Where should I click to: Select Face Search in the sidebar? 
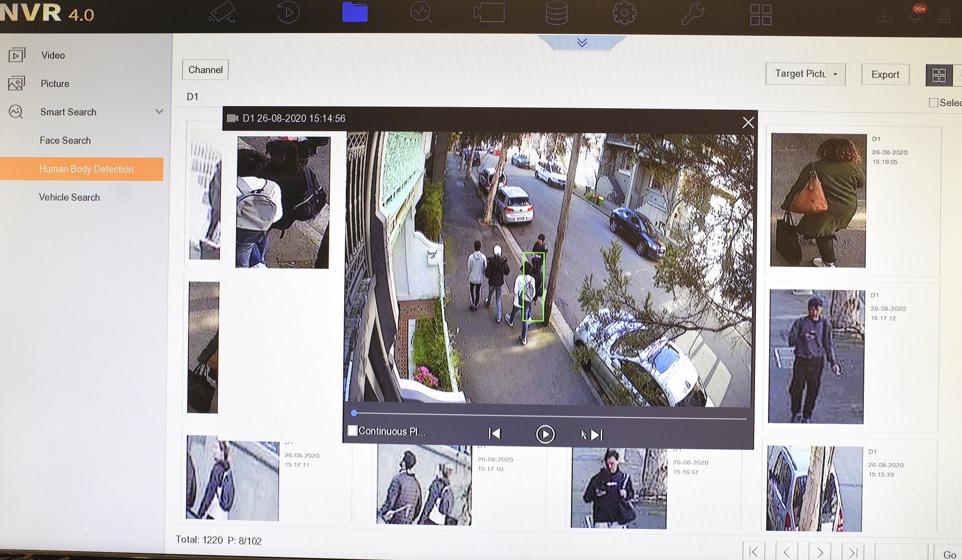coord(65,140)
